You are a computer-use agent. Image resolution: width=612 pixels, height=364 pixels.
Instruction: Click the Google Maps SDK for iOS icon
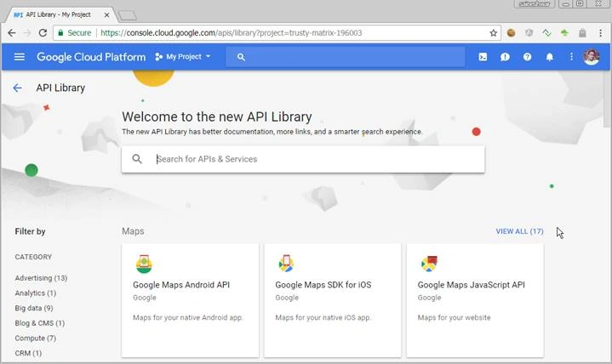tap(286, 264)
